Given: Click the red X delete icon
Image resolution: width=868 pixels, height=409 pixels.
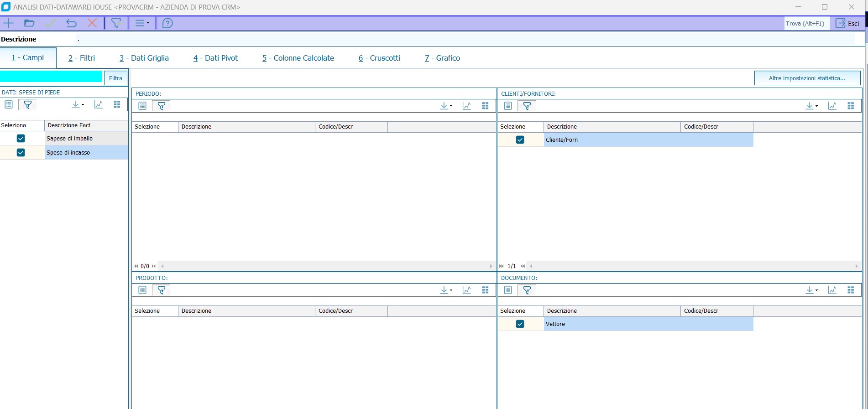Looking at the screenshot, I should coord(92,23).
